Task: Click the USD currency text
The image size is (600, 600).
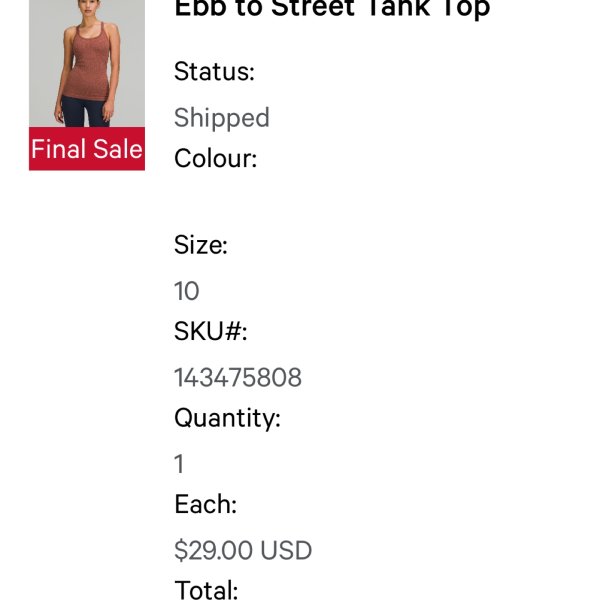Action: point(286,551)
